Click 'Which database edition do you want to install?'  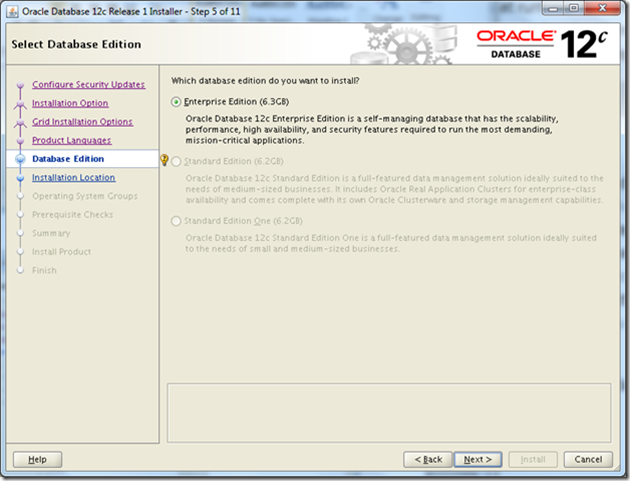[265, 81]
